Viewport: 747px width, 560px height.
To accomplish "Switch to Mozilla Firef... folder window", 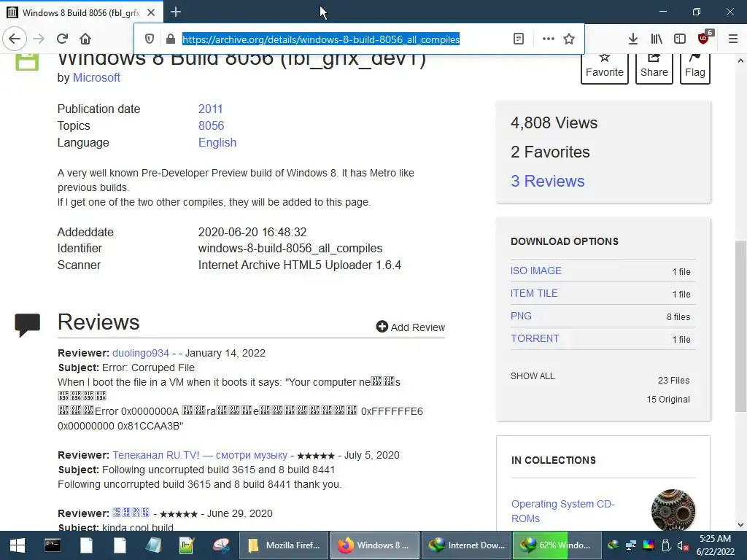I will [x=284, y=545].
